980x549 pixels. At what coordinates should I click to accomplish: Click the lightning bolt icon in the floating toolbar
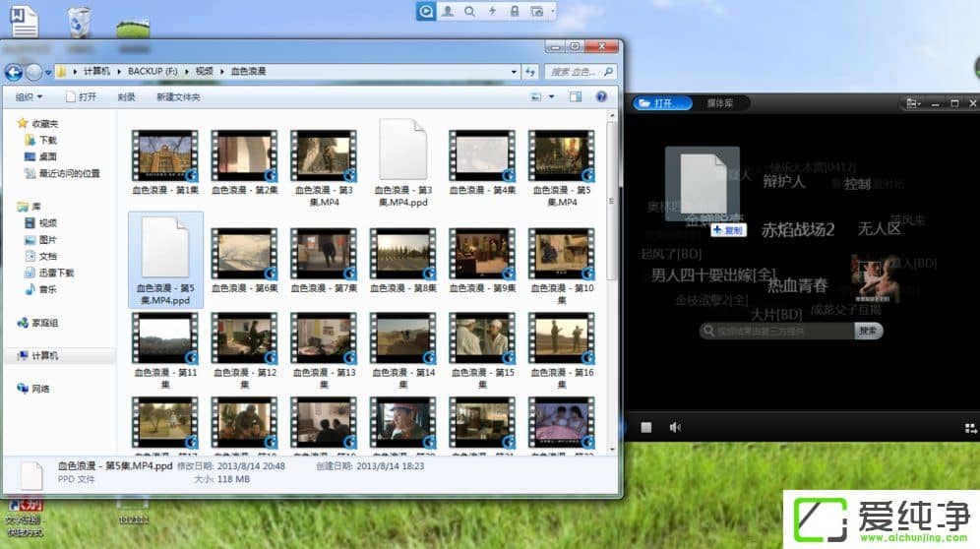pos(491,11)
